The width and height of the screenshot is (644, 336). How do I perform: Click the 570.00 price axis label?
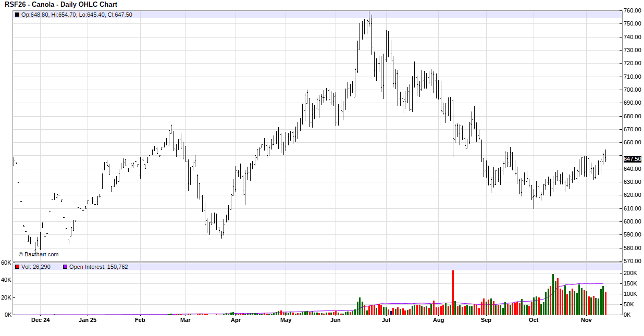[x=632, y=262]
